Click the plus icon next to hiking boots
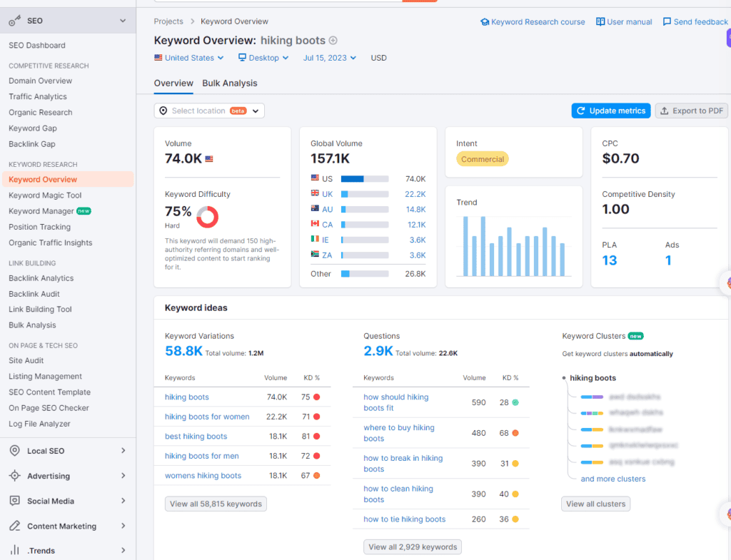The width and height of the screenshot is (731, 560). 333,40
